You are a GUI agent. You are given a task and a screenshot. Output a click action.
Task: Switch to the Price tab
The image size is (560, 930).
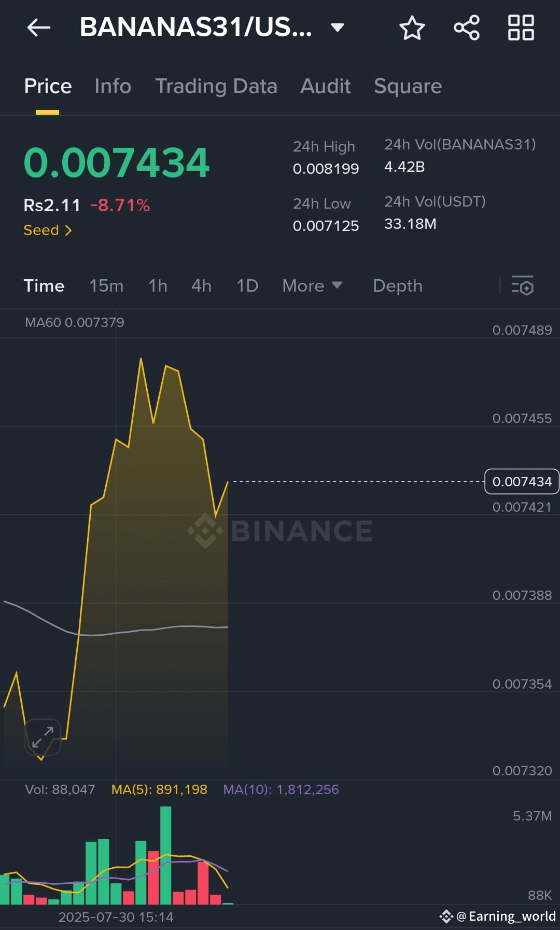(48, 86)
